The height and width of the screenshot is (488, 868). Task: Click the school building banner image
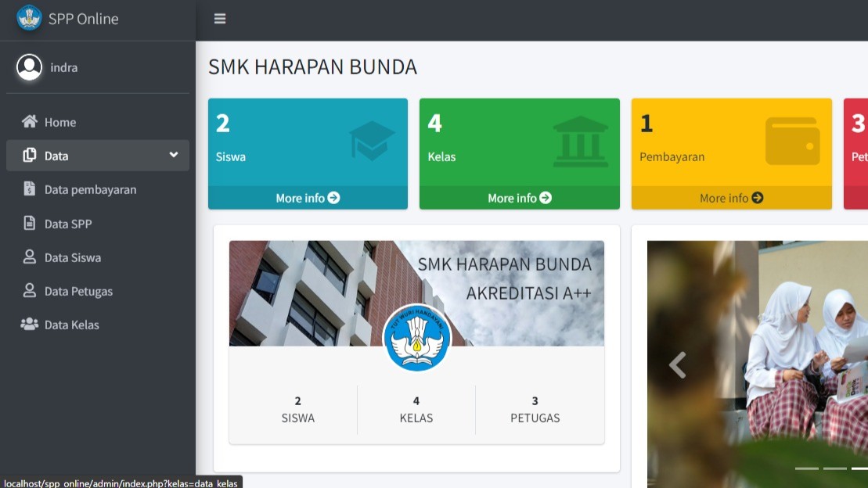click(x=417, y=293)
